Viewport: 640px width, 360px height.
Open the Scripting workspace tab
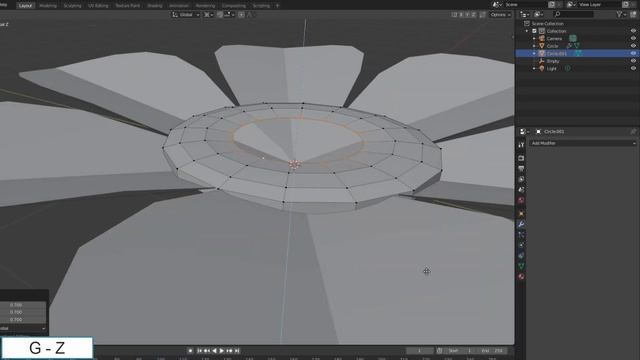click(261, 6)
